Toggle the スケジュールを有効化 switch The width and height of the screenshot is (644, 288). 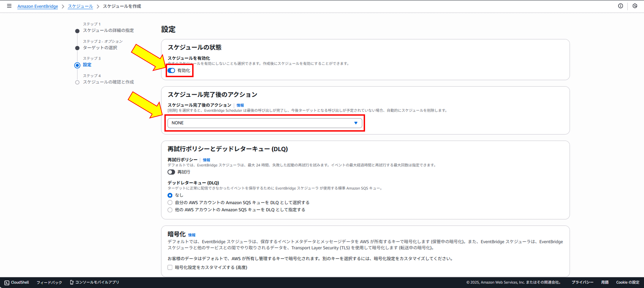[x=171, y=71]
